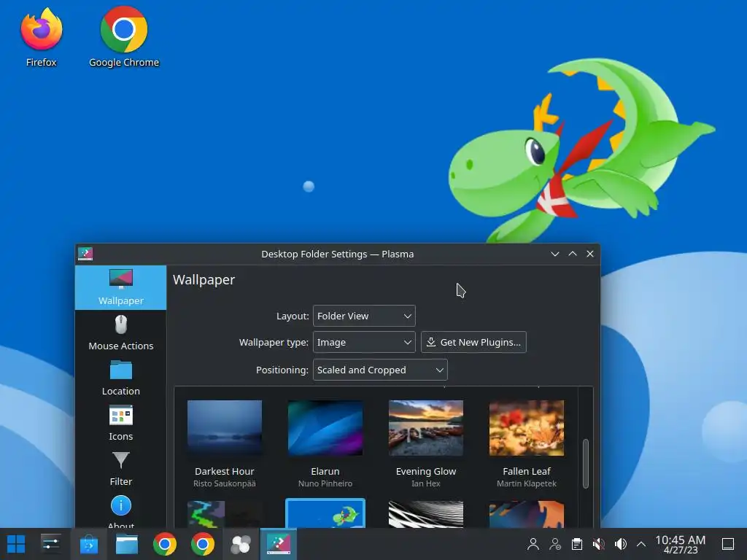
Task: Click the Plasma window title icon
Action: pyautogui.click(x=85, y=254)
